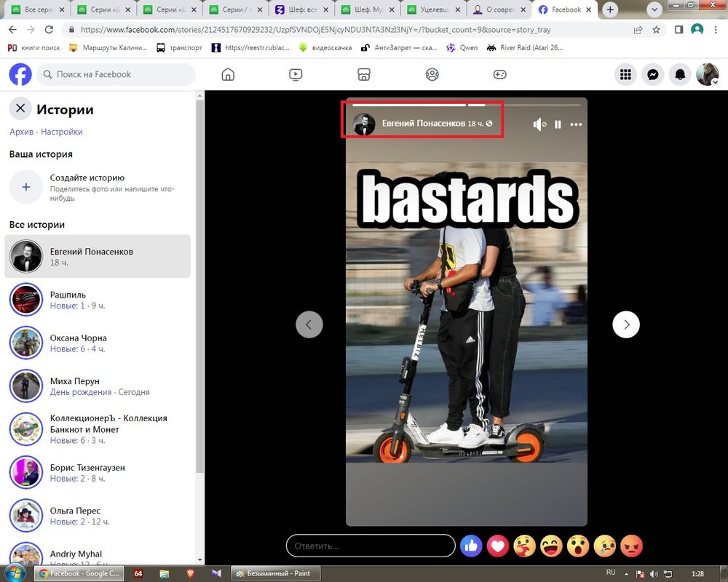Screen dimensions: 728x582
Task: Share this page from the address bar
Action: point(638,30)
